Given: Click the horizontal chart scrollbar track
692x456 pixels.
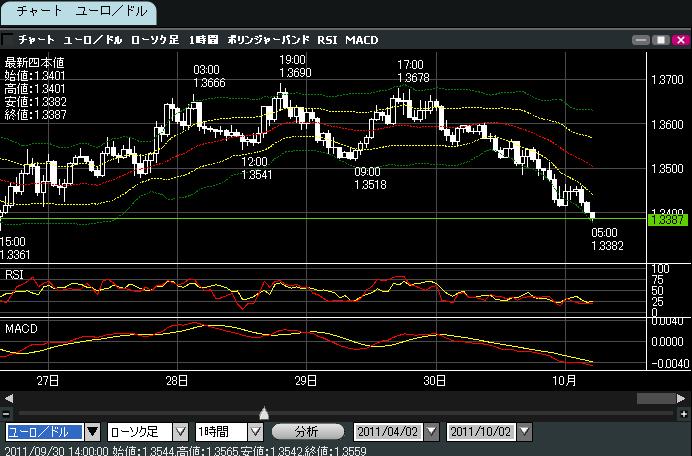Looking at the screenshot, I should [340, 398].
